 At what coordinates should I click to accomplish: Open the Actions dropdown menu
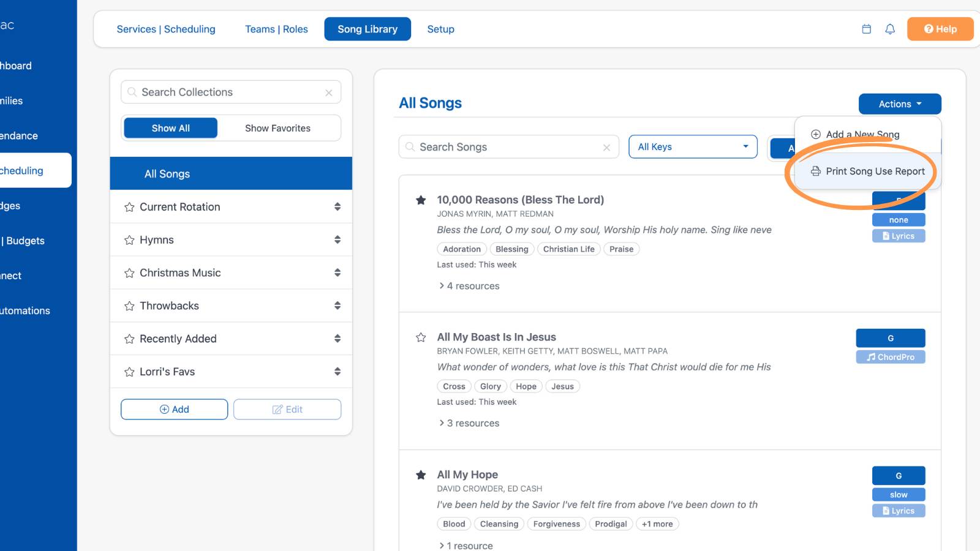[x=900, y=104]
